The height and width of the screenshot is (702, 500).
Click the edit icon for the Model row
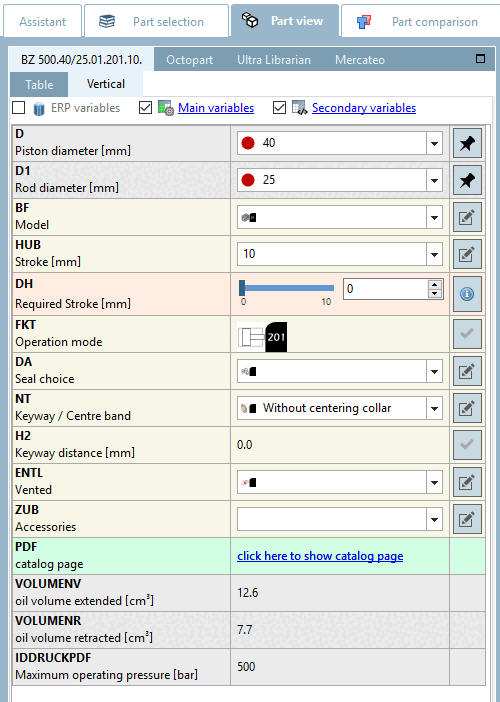467,218
